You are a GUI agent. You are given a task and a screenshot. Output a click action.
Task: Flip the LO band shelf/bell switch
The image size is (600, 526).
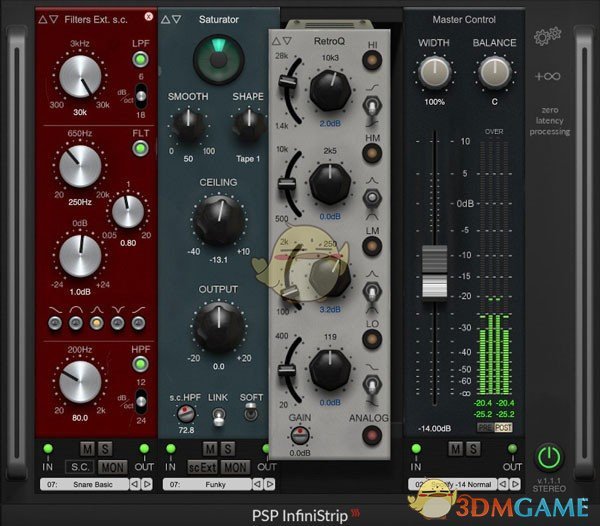(x=372, y=385)
